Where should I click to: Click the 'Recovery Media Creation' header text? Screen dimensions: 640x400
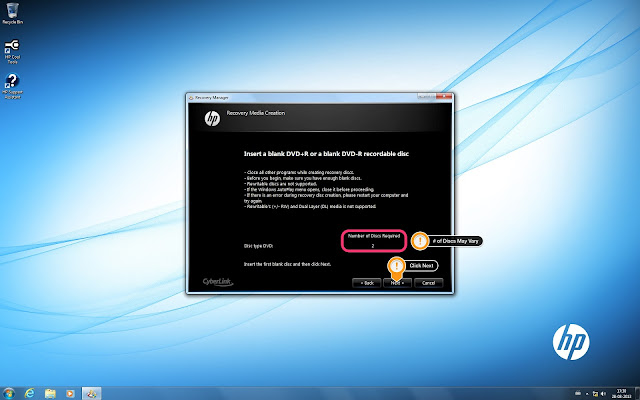(x=256, y=113)
